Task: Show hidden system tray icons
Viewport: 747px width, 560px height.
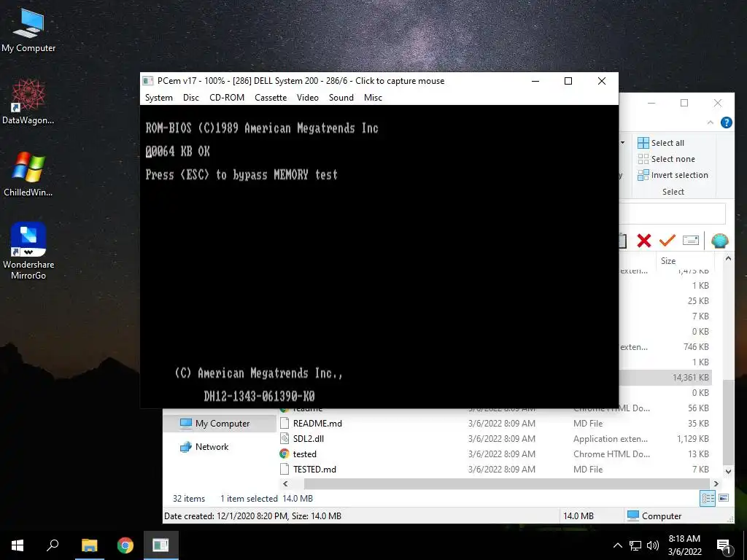Action: 617,545
